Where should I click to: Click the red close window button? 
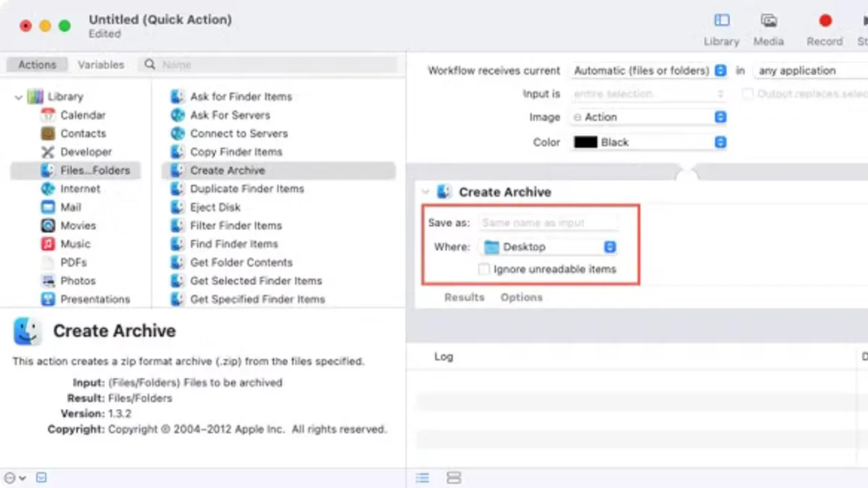26,26
